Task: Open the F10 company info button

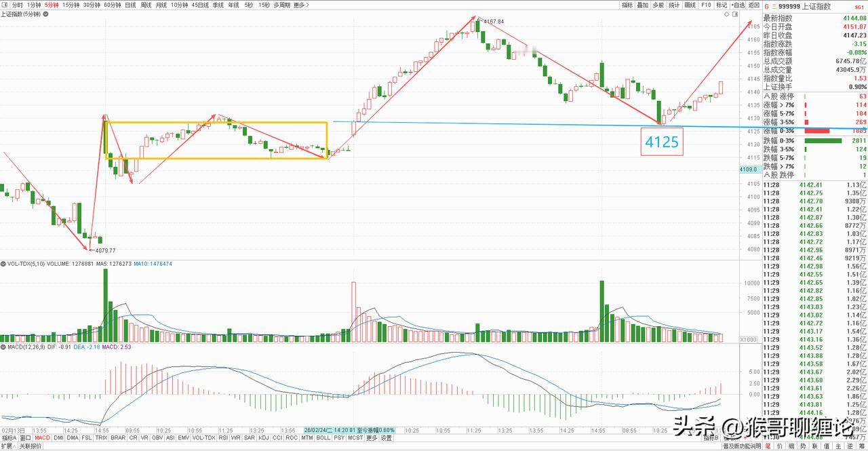Action: tap(706, 5)
